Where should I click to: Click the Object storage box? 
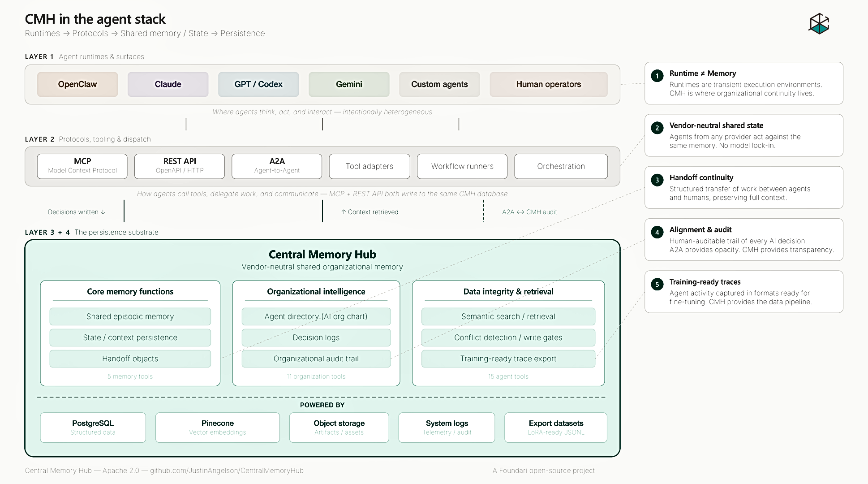coord(339,428)
